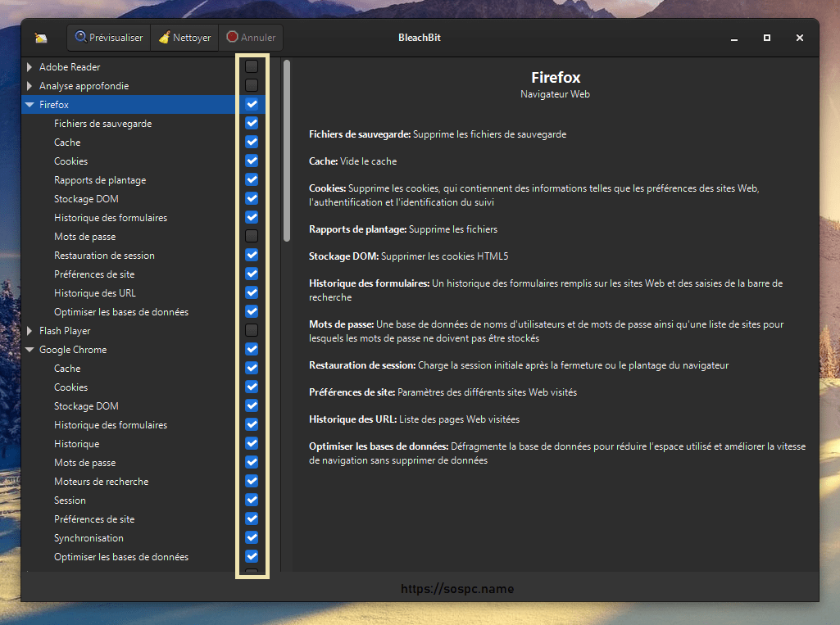Close the BleachBit window
The height and width of the screenshot is (625, 840).
coord(799,38)
